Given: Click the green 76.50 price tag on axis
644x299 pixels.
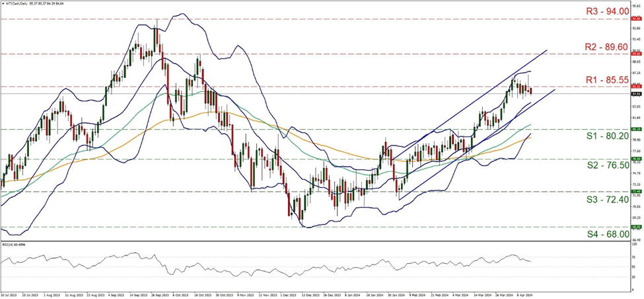Looking at the screenshot, I should click(x=637, y=159).
